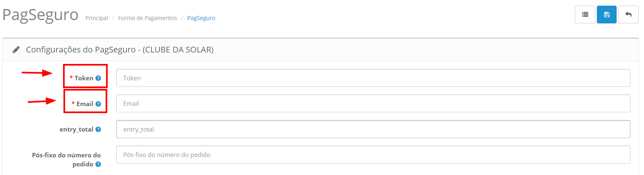This screenshot has height=175, width=644.
Task: Save the PagSeguro settings with the blue floppy-disk button
Action: point(607,15)
